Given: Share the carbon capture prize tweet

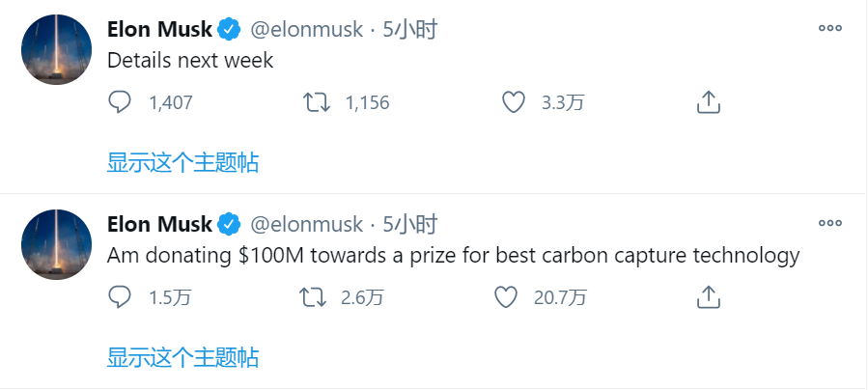Looking at the screenshot, I should (x=708, y=296).
